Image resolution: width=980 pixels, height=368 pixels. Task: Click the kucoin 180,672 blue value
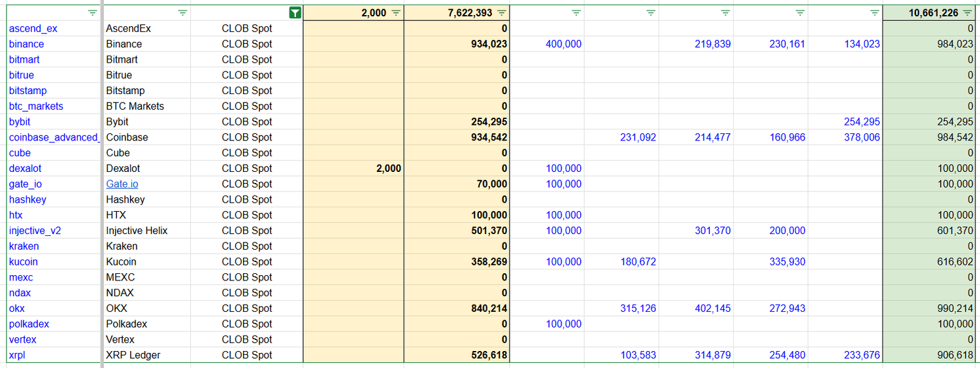tap(637, 261)
